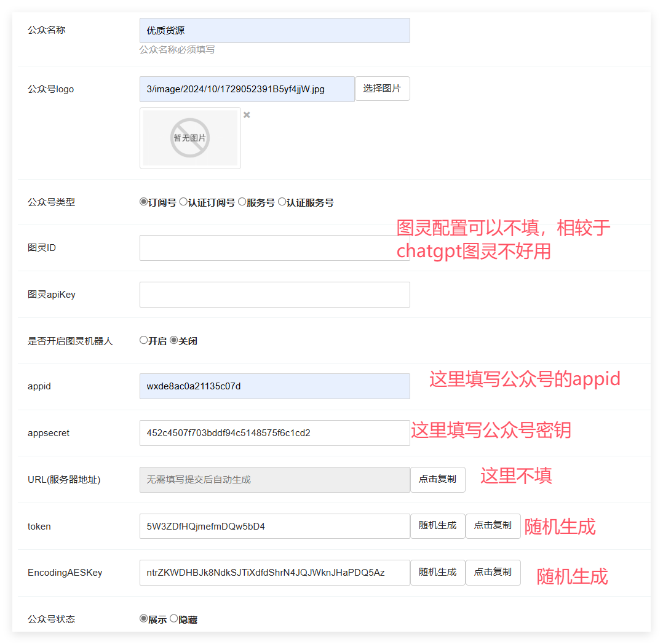Choose the 认证服务号 radio option
Image resolution: width=663 pixels, height=644 pixels.
pos(282,202)
